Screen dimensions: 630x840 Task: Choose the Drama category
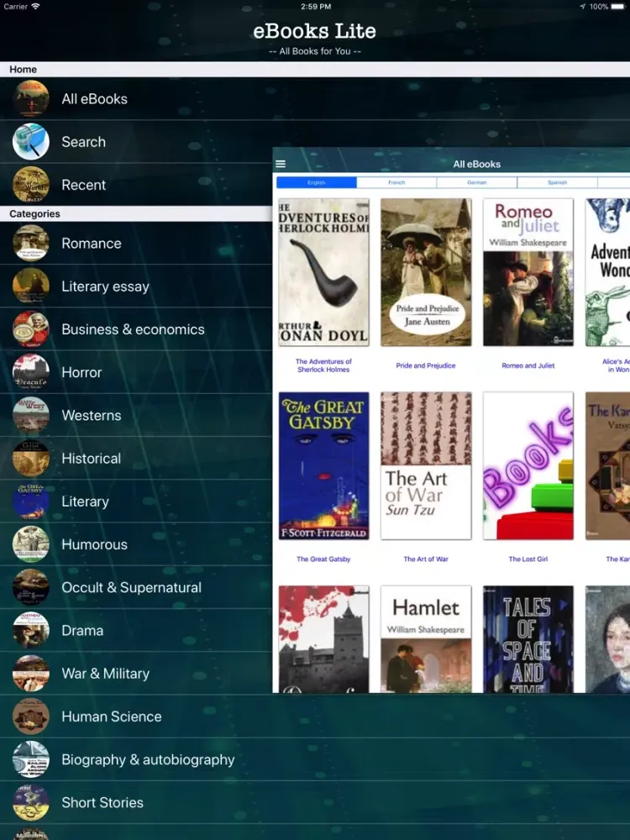(136, 631)
